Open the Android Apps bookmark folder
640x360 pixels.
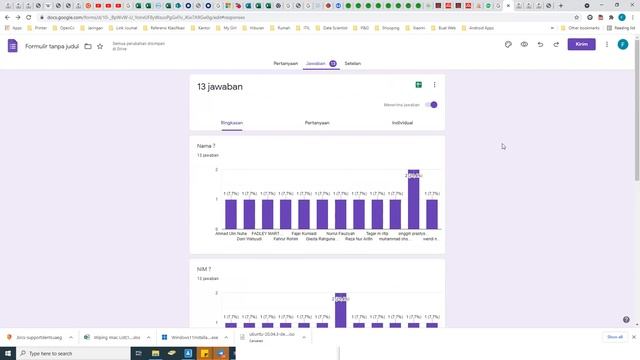[x=478, y=28]
